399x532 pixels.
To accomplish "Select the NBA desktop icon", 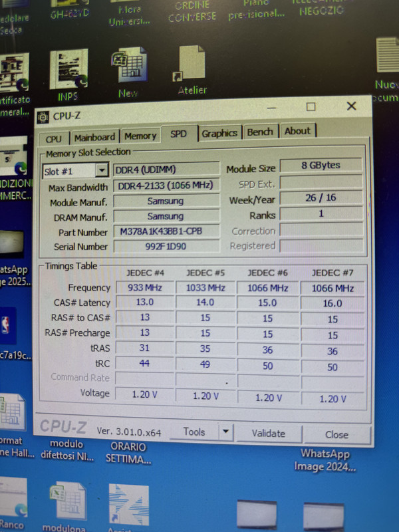I will pos(7,326).
